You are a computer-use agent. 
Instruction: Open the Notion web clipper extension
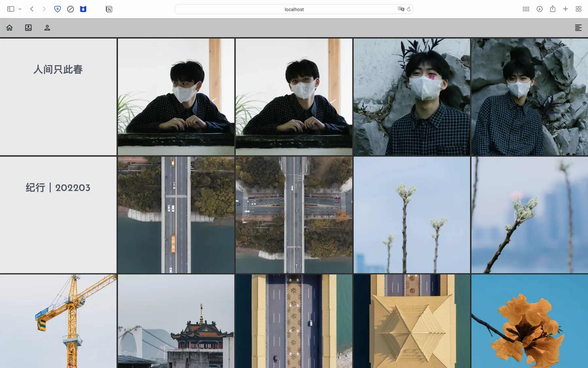[109, 9]
